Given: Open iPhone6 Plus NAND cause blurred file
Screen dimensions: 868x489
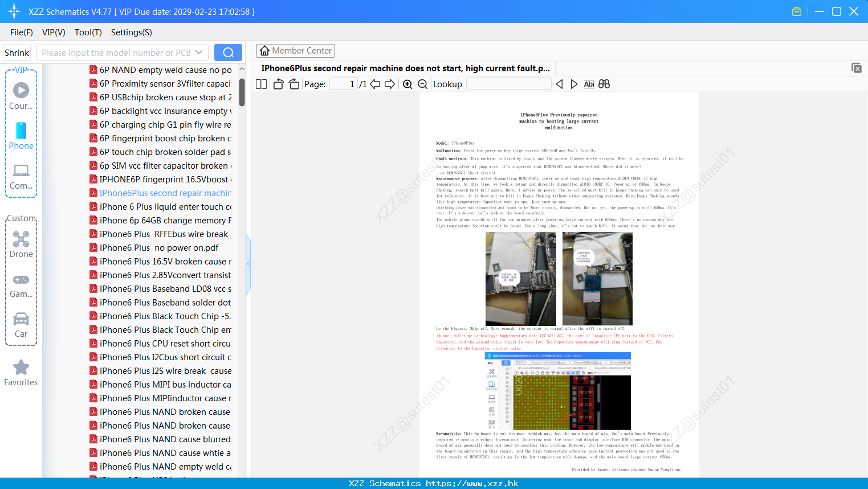Looking at the screenshot, I should [161, 439].
